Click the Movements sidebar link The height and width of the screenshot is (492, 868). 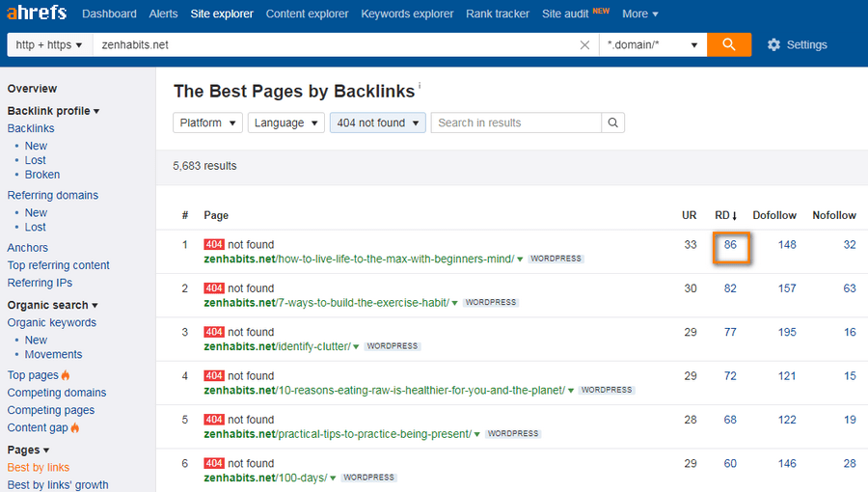tap(53, 354)
